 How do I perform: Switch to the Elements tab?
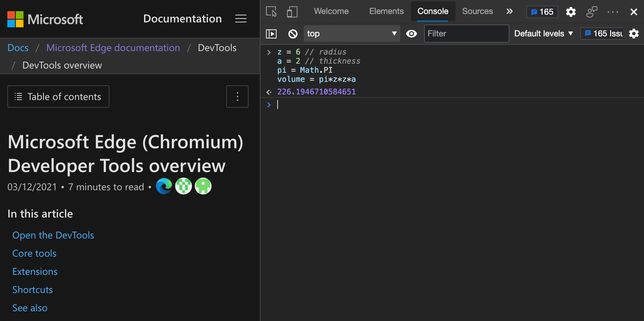386,11
